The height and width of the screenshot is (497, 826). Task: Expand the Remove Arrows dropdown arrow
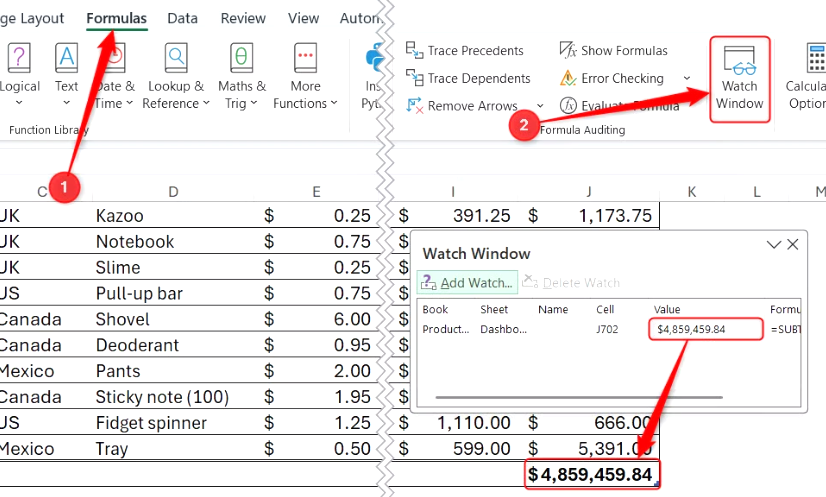click(540, 106)
